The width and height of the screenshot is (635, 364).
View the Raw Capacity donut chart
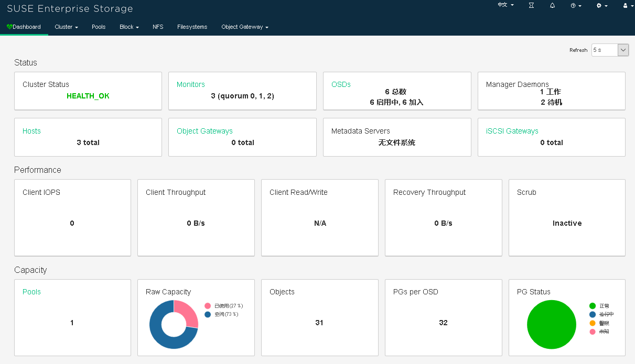coord(174,324)
